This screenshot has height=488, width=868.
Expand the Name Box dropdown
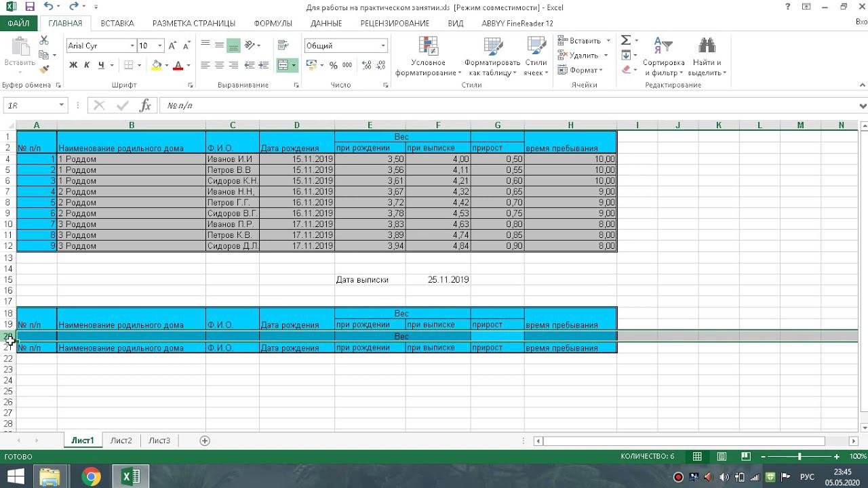click(61, 105)
